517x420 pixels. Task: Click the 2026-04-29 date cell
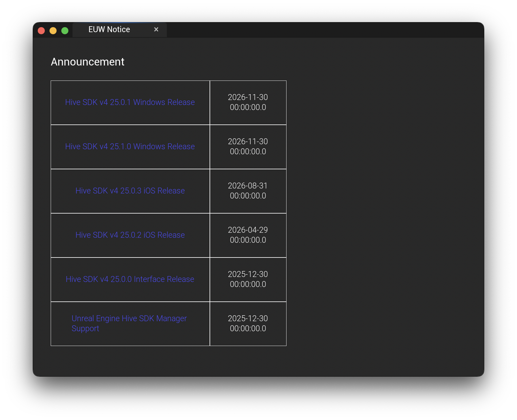tap(248, 235)
